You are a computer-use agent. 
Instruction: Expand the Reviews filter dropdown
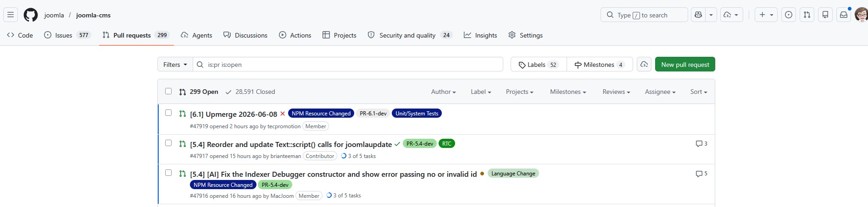(616, 92)
